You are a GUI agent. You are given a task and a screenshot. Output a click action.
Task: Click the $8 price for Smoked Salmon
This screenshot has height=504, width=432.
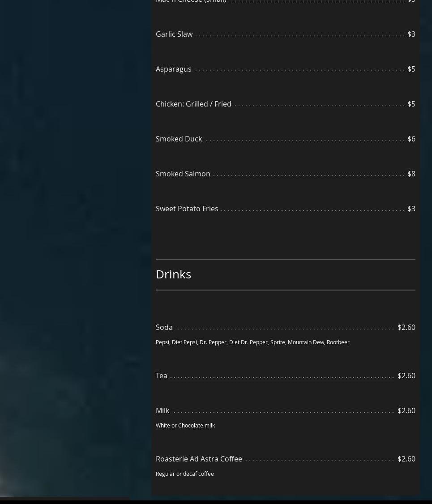[411, 174]
